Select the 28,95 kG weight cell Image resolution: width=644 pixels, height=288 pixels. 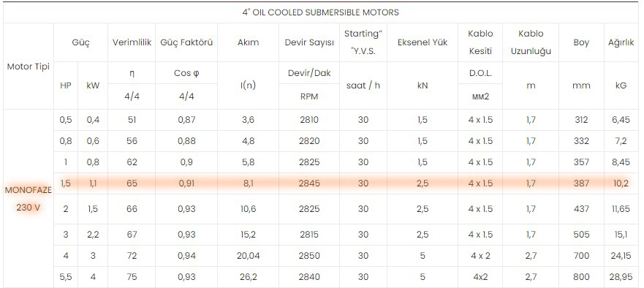621,277
